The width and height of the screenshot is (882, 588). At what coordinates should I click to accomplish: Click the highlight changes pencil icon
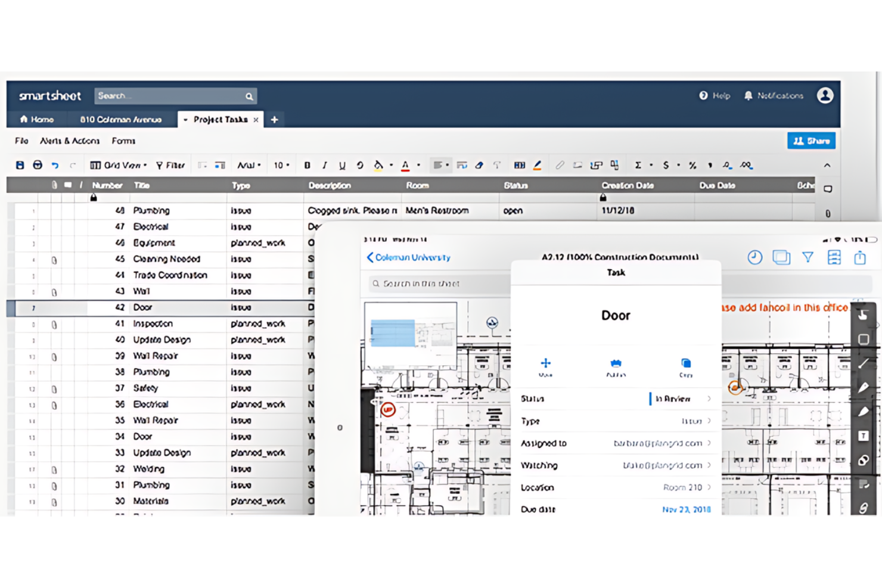click(538, 166)
